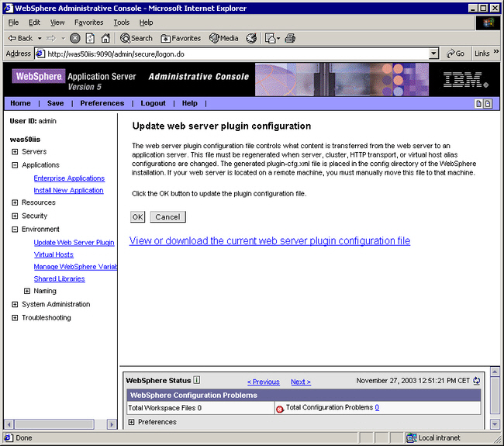Click the red configuration problems error icon
The height and width of the screenshot is (446, 504).
click(280, 409)
